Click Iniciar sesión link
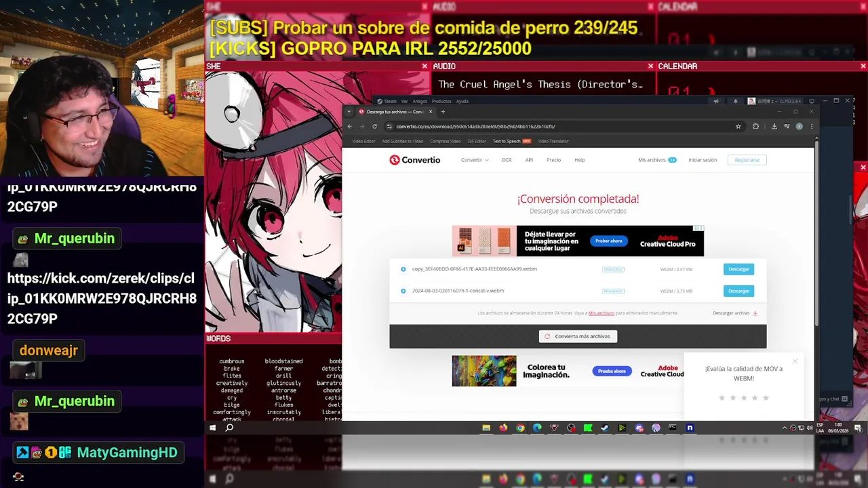 pyautogui.click(x=703, y=160)
